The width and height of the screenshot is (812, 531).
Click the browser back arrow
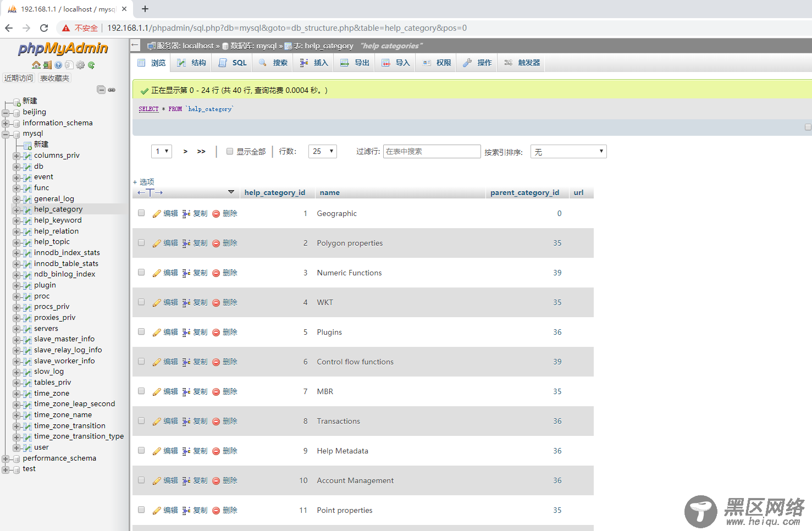pos(9,28)
